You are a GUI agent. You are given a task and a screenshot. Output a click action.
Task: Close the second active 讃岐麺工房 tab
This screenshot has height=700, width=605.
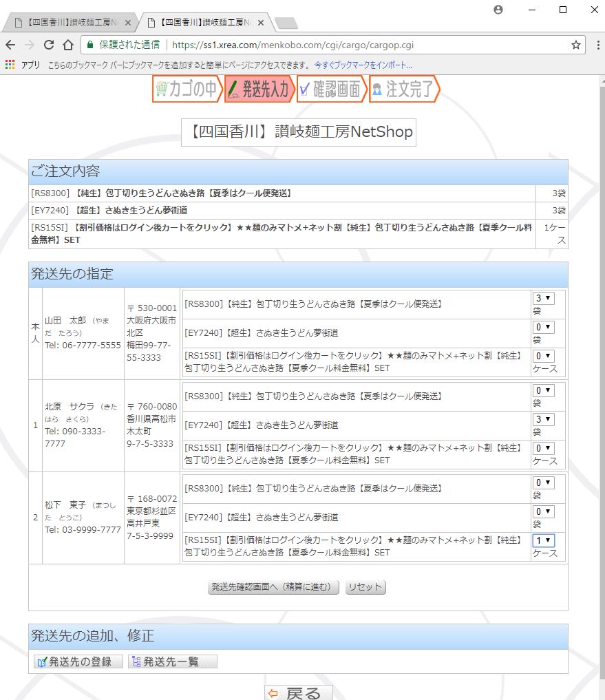(261, 22)
